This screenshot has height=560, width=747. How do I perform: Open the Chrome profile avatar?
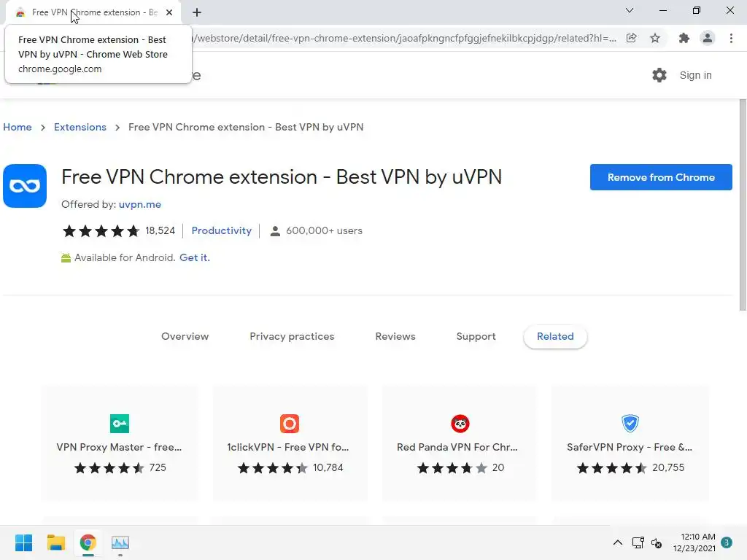tap(708, 38)
